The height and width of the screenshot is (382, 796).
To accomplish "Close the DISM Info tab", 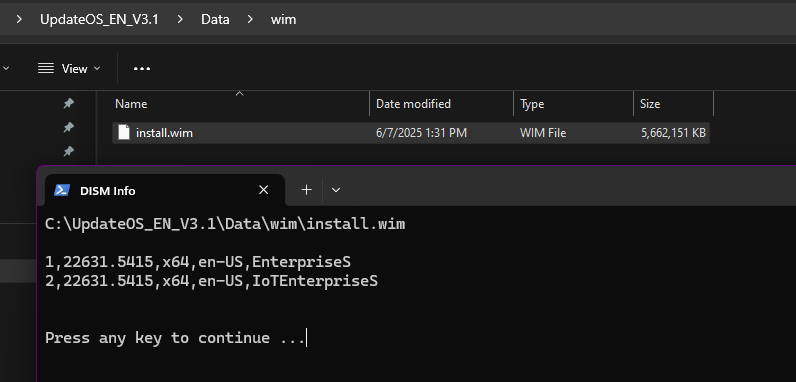I will 263,190.
